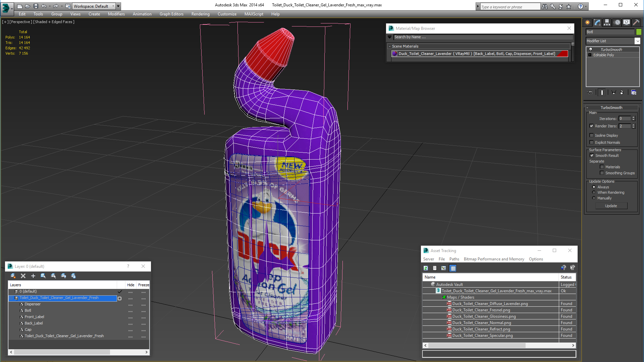This screenshot has width=644, height=362.
Task: Click the TurboSmooth Update button
Action: (611, 206)
